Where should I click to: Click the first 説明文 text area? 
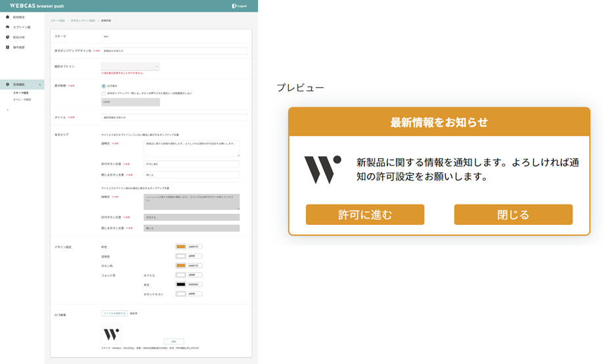(192, 148)
